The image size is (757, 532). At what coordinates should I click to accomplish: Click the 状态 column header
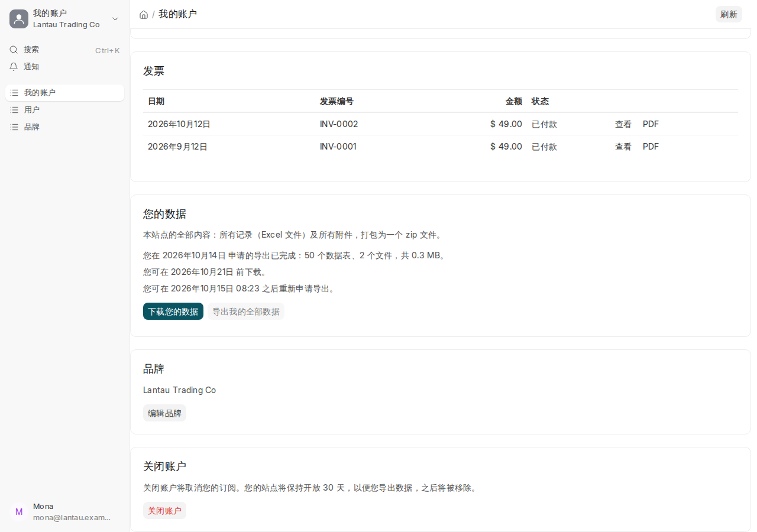pyautogui.click(x=540, y=101)
